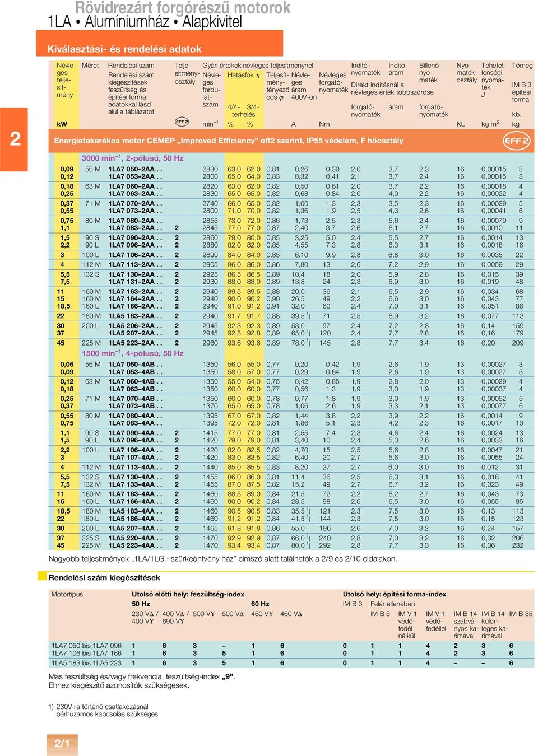Click the speed value 2960
538x756 pixels.
coord(210,343)
